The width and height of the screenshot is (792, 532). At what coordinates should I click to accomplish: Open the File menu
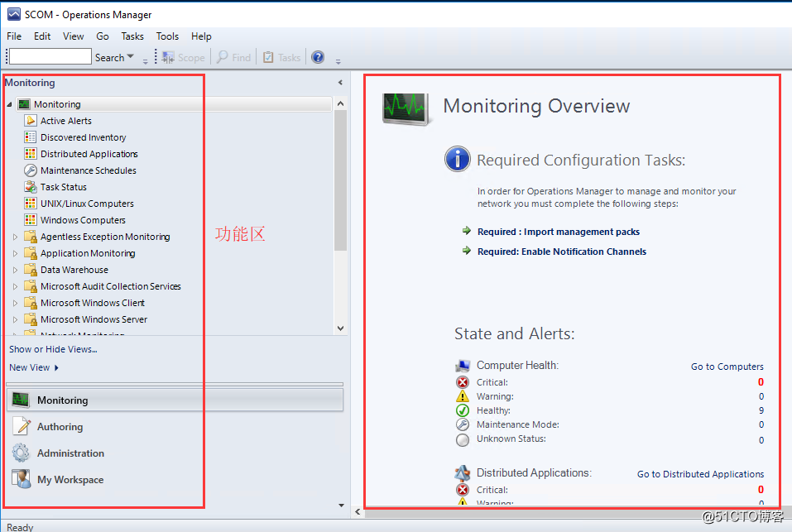(14, 36)
